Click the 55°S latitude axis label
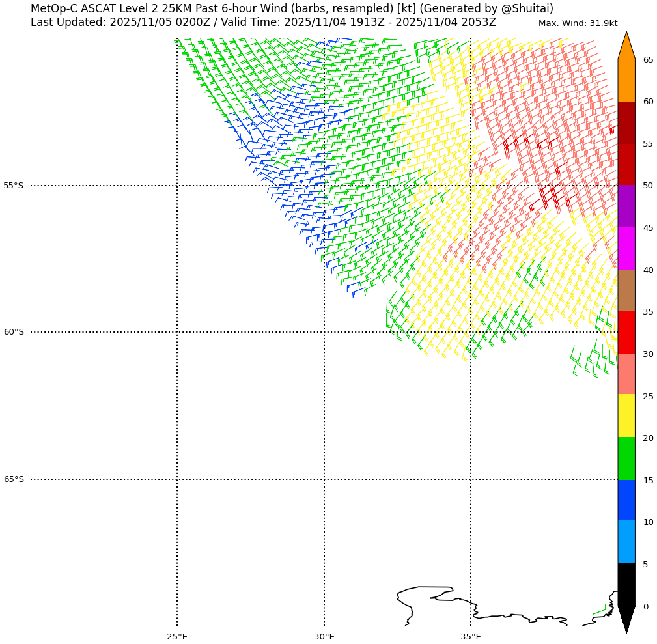Screen dimensions: 657x644 click(x=14, y=186)
